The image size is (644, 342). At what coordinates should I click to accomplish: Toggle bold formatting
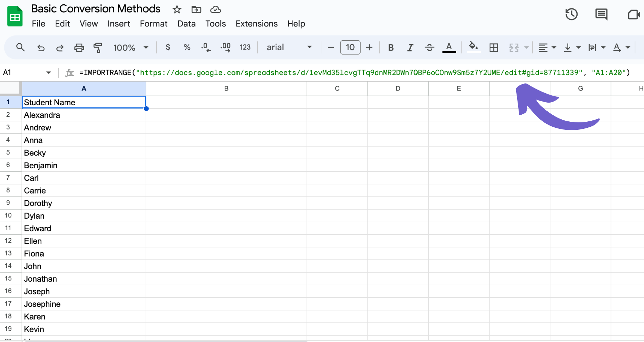point(390,47)
